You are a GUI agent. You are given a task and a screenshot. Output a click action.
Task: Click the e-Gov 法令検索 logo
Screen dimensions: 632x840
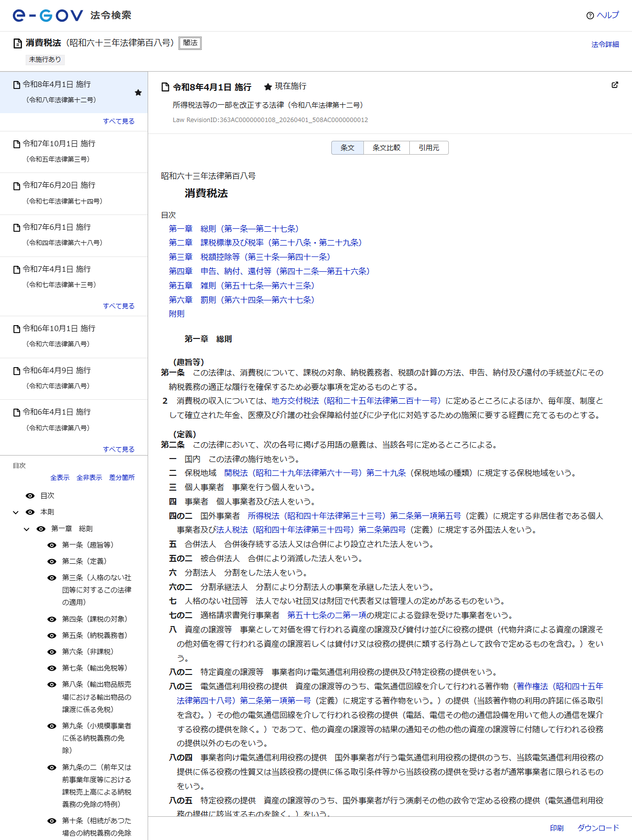click(72, 15)
